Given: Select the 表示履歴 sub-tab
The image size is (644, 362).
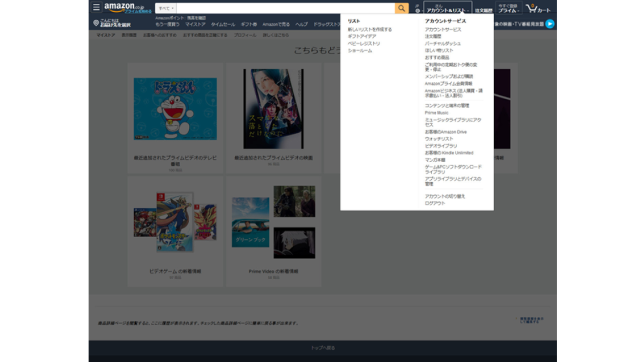Looking at the screenshot, I should 129,35.
